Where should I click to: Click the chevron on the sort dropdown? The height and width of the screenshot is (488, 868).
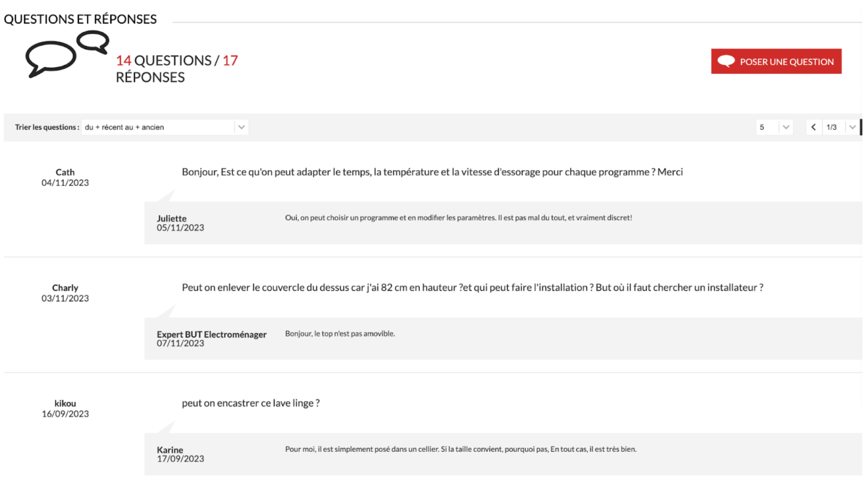(241, 127)
